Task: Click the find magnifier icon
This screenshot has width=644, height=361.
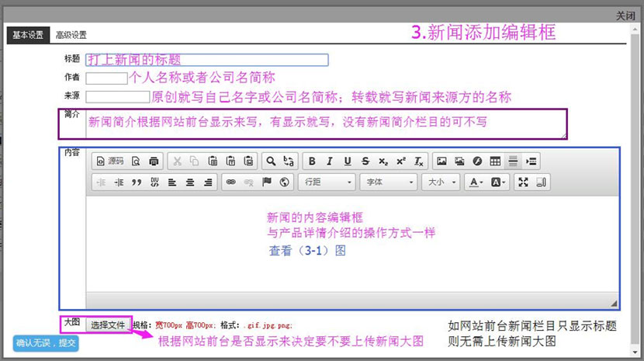Action: 271,161
